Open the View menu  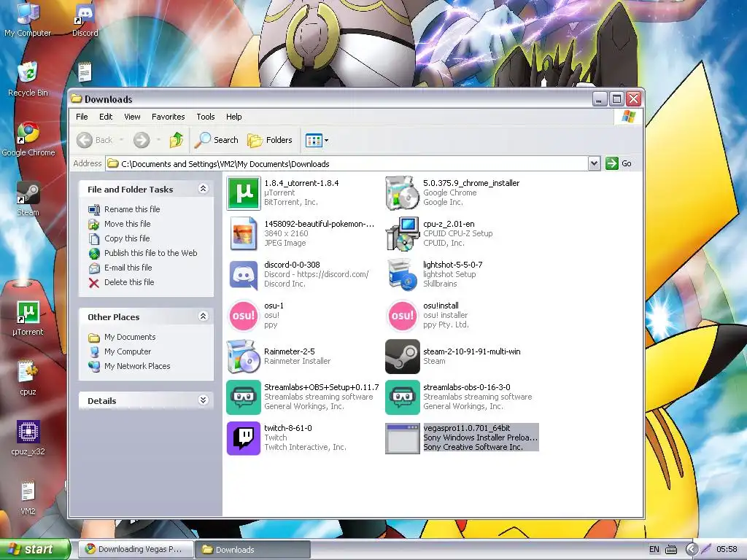pos(133,117)
